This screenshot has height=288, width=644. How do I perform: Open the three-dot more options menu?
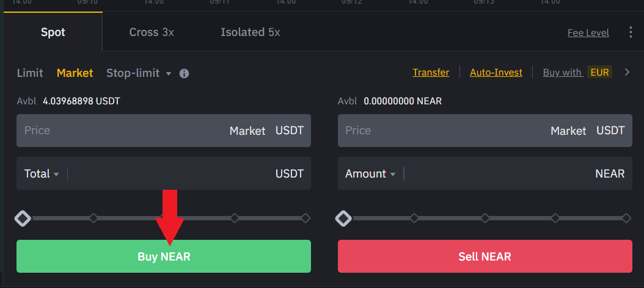[x=631, y=32]
